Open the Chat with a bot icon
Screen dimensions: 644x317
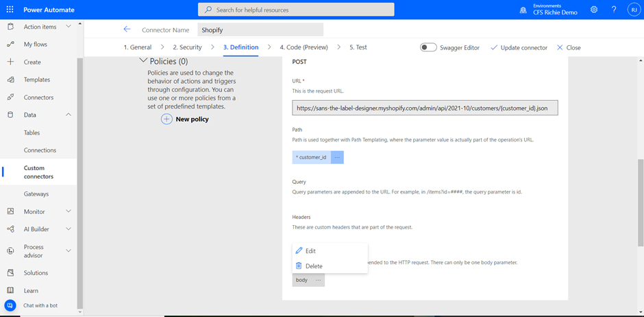[10, 305]
